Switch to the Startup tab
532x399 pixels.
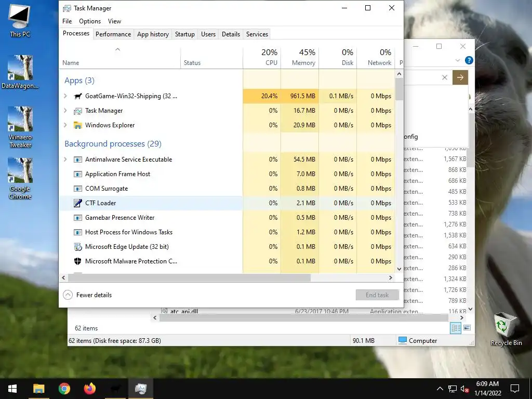[x=184, y=34]
